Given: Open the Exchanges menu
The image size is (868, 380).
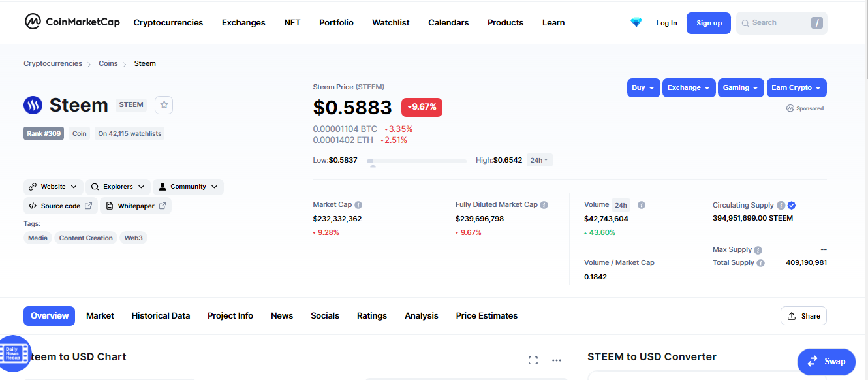Looking at the screenshot, I should (243, 22).
